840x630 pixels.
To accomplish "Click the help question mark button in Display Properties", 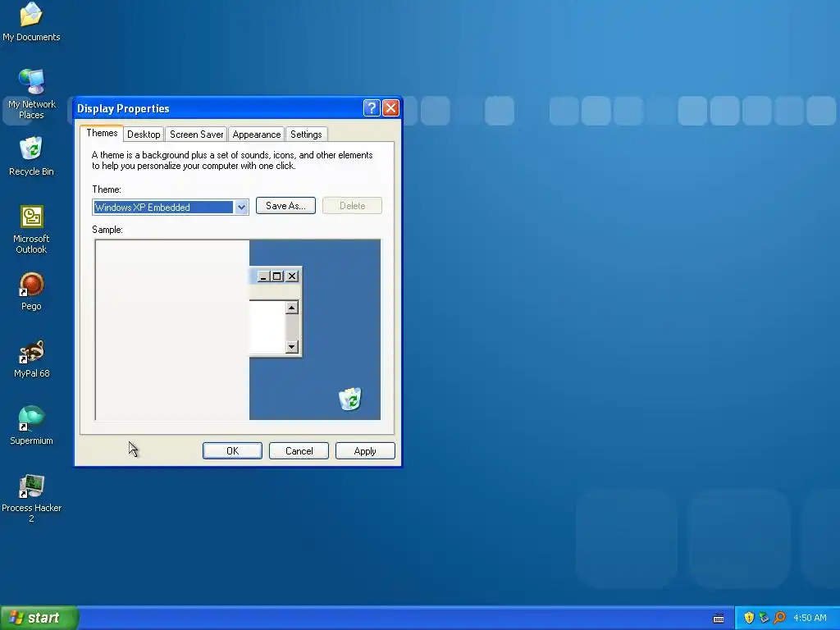I will point(372,108).
